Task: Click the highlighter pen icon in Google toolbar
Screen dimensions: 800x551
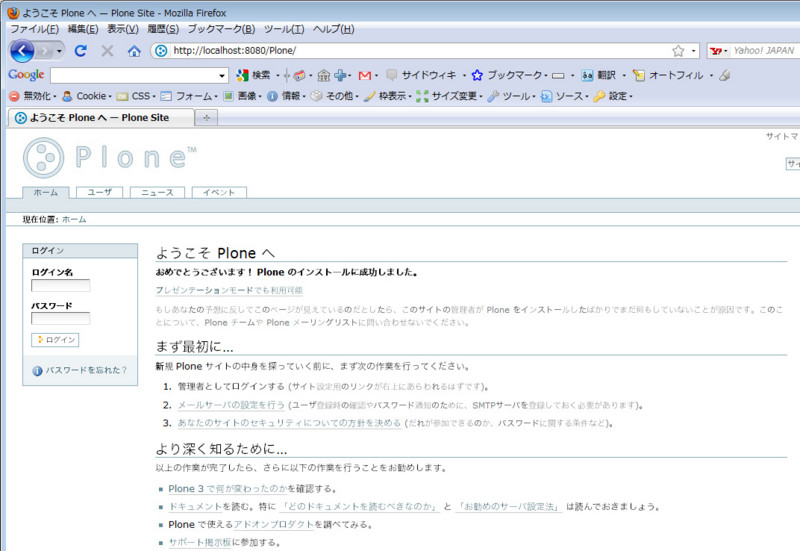Action: point(724,76)
